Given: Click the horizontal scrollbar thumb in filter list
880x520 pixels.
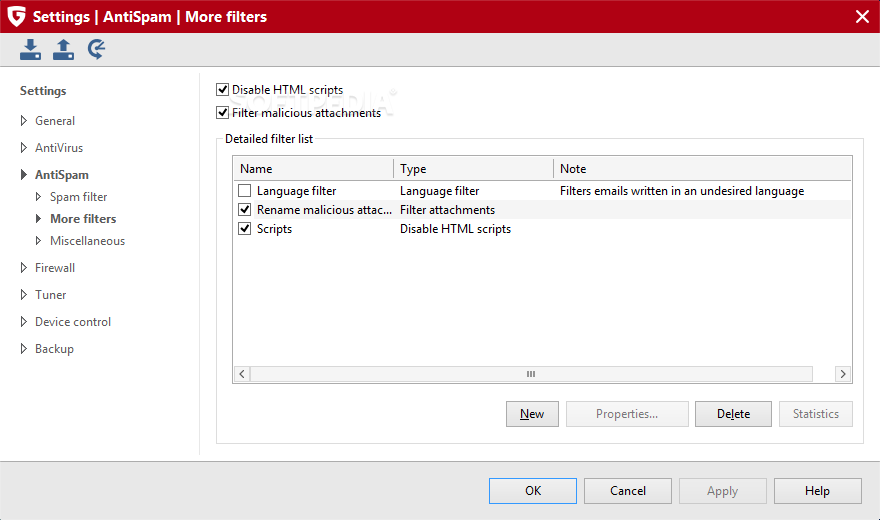Looking at the screenshot, I should pyautogui.click(x=531, y=374).
